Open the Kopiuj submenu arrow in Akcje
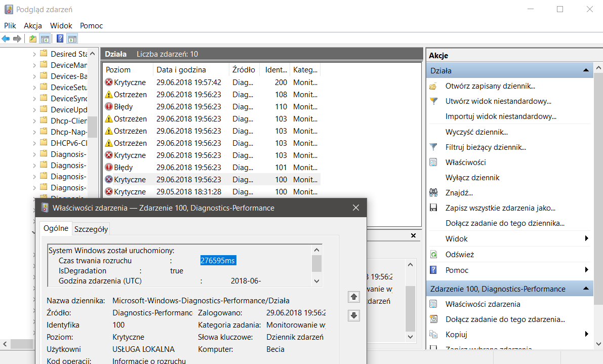603x364 pixels. [x=586, y=335]
